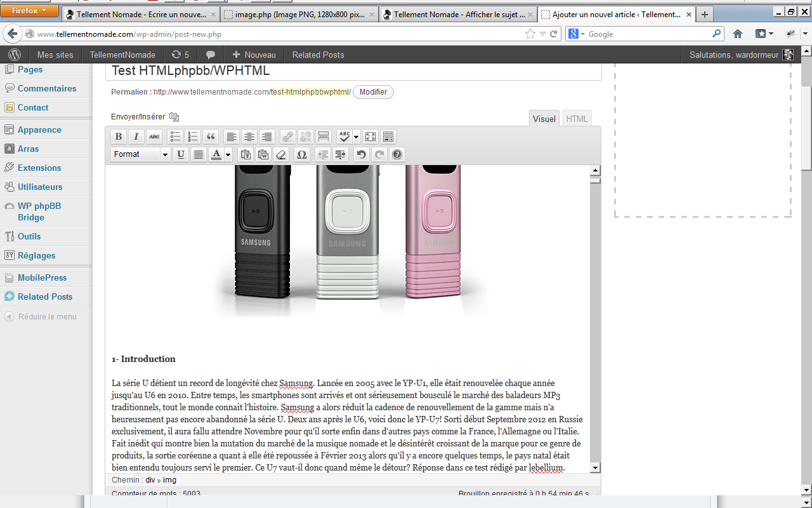Open a new Firefox tab
This screenshot has width=812, height=508.
(704, 14)
